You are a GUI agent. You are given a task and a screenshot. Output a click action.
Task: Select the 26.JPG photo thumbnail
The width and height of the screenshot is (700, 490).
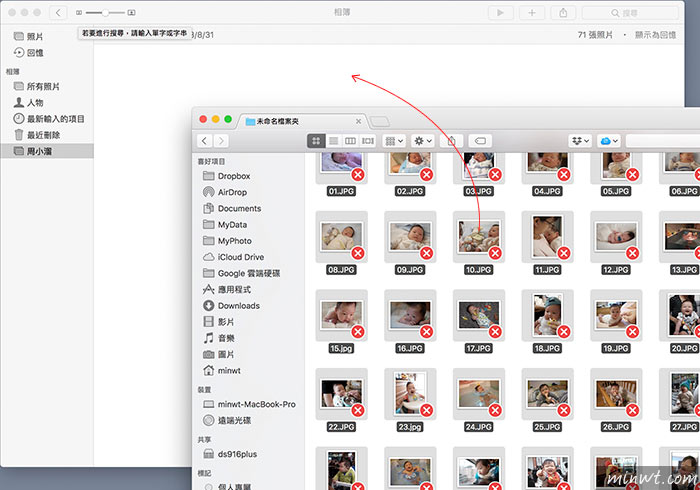tap(616, 394)
